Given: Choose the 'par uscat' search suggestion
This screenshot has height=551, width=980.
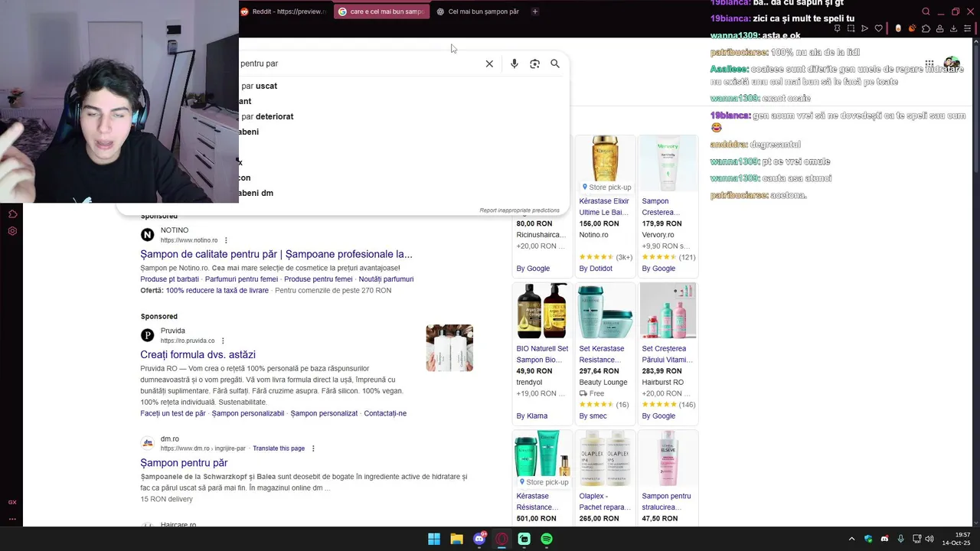Looking at the screenshot, I should point(259,86).
